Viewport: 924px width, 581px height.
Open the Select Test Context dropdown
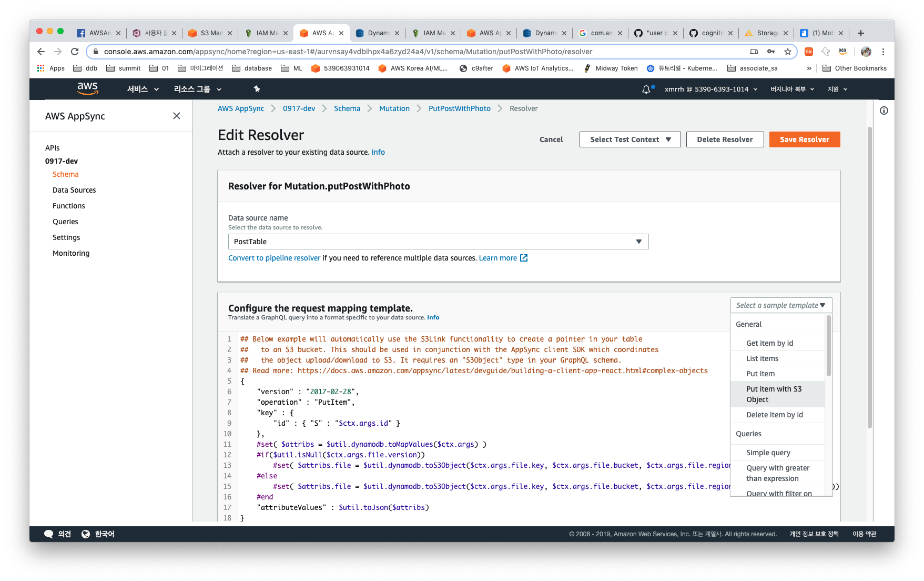pos(630,139)
